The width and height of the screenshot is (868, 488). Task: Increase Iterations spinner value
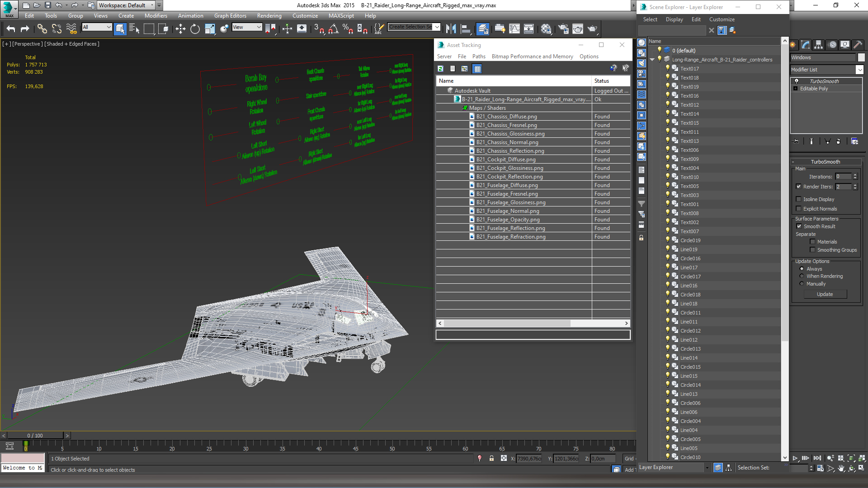coord(855,175)
